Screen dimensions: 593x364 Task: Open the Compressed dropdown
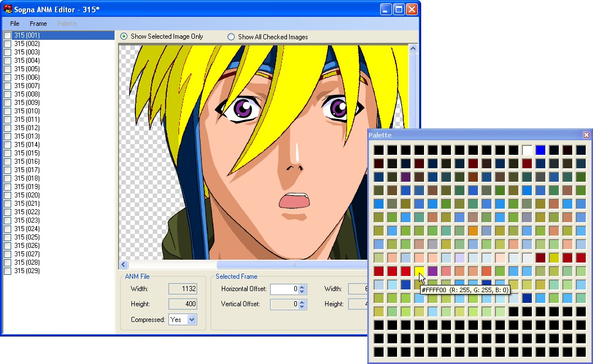[x=191, y=320]
